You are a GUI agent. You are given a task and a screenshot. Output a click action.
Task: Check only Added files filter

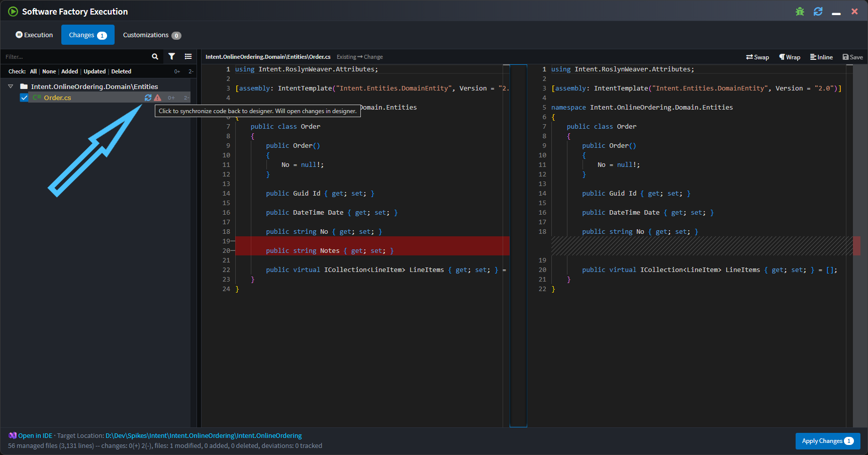point(69,71)
